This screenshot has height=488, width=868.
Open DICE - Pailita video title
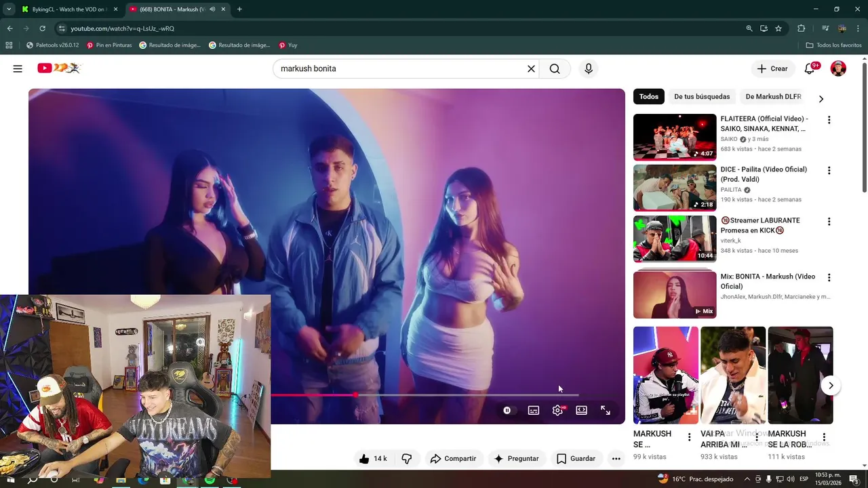coord(764,174)
